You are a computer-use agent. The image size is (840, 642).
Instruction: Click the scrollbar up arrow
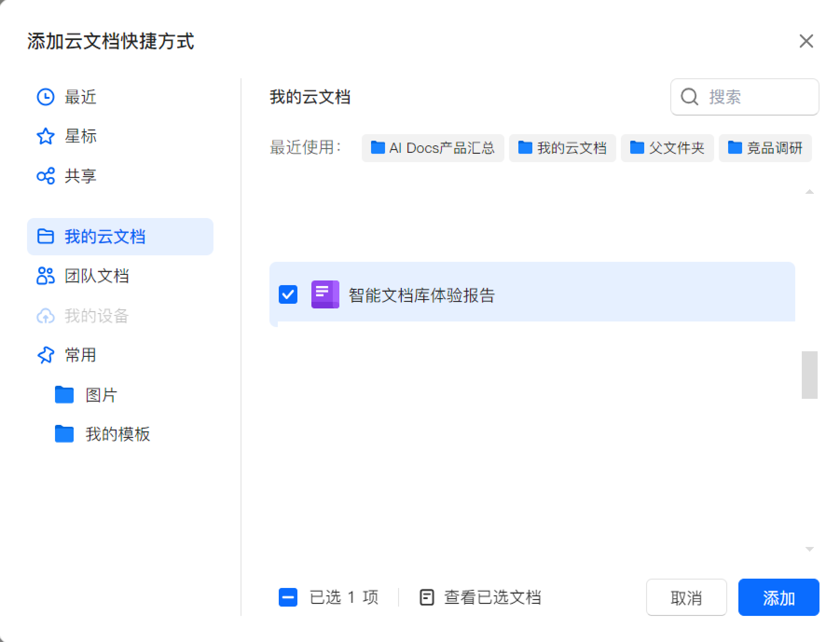810,192
